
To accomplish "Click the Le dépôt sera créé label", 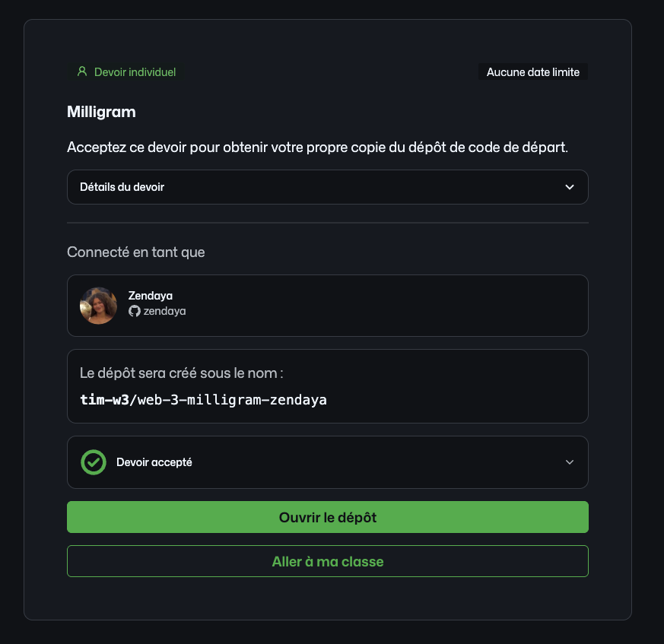I will tap(181, 373).
